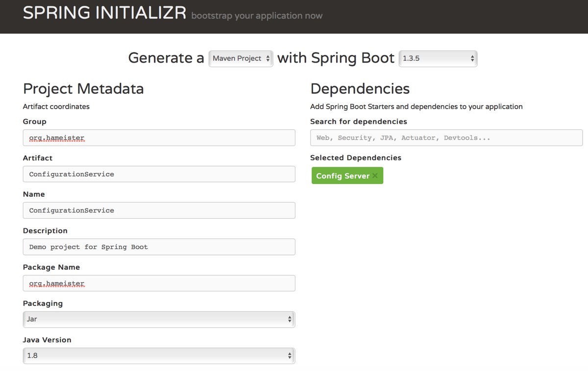
Task: Click the Packaging label
Action: click(43, 303)
